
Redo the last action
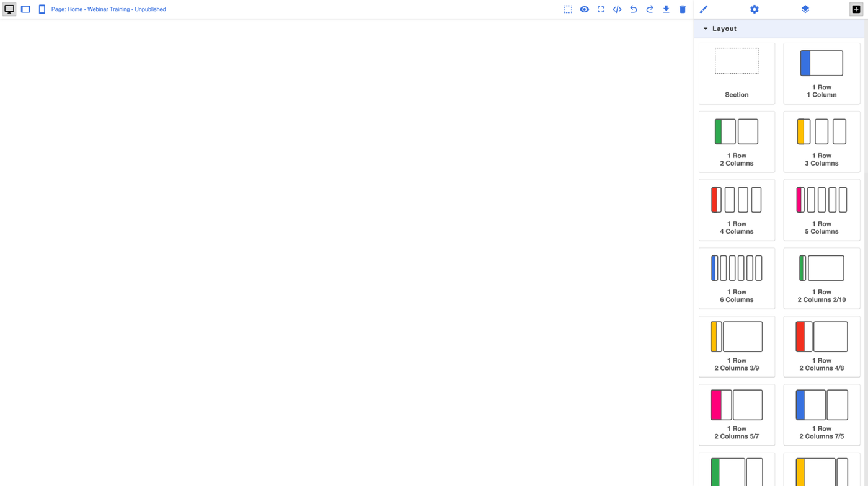(650, 9)
